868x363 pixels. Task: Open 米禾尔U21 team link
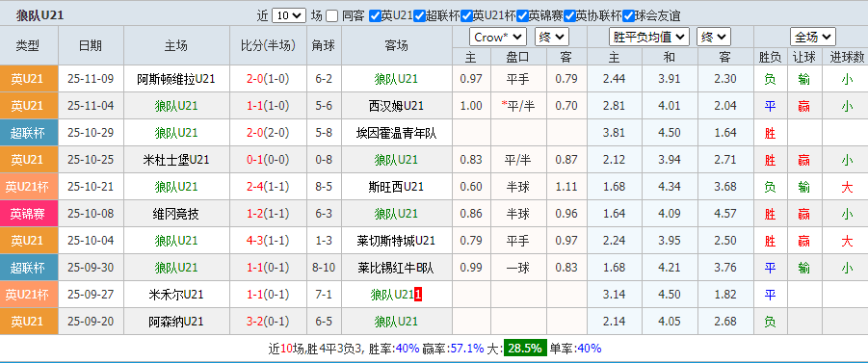pos(176,295)
